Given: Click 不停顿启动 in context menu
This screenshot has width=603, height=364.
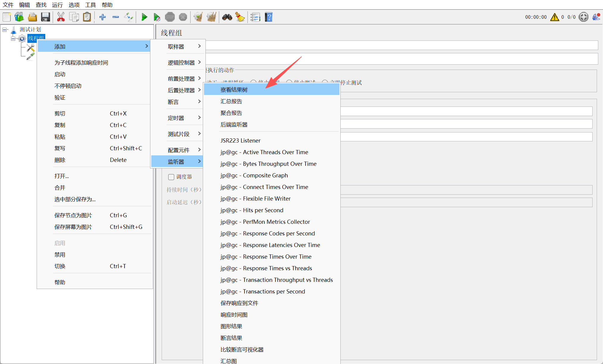Looking at the screenshot, I should pos(68,86).
